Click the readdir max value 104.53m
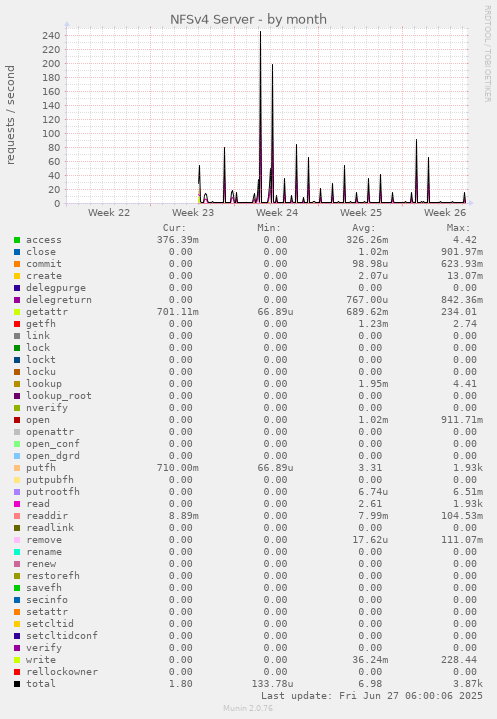Image resolution: width=497 pixels, height=719 pixels. pyautogui.click(x=462, y=516)
